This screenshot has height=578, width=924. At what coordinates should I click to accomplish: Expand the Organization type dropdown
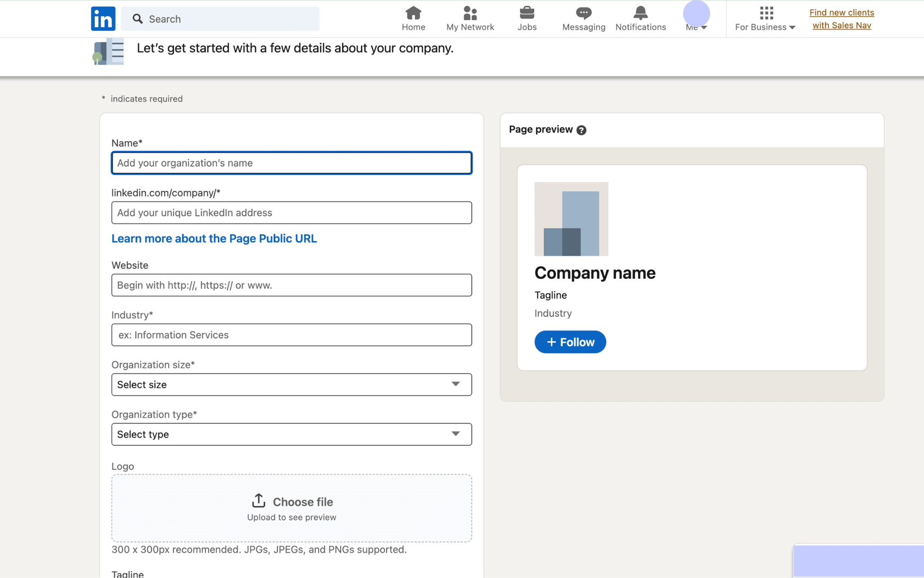pos(291,434)
